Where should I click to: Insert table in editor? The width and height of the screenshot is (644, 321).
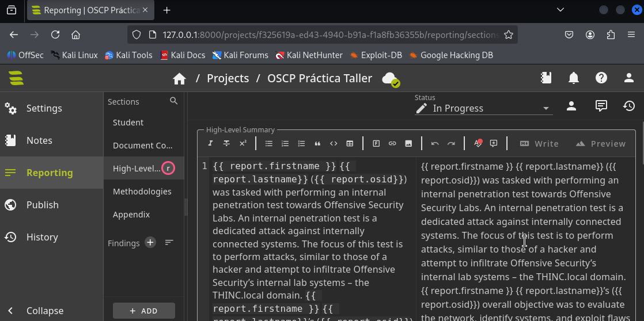click(x=350, y=143)
